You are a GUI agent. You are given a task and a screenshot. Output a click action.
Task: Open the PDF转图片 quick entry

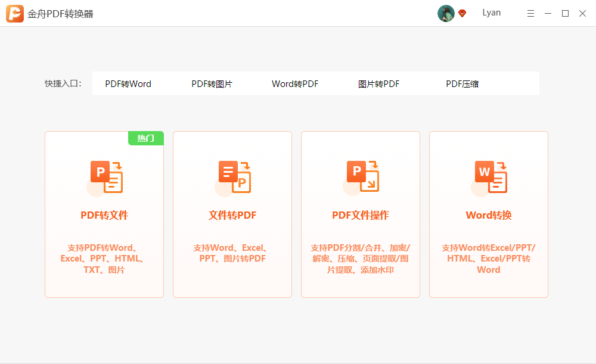tap(212, 84)
